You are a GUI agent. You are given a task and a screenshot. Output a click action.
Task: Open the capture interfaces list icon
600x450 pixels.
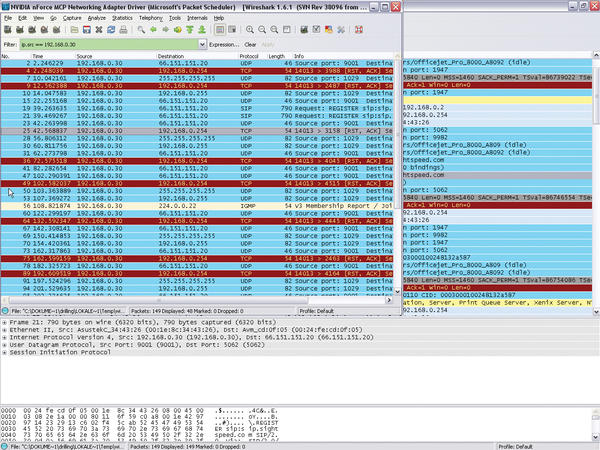point(7,29)
